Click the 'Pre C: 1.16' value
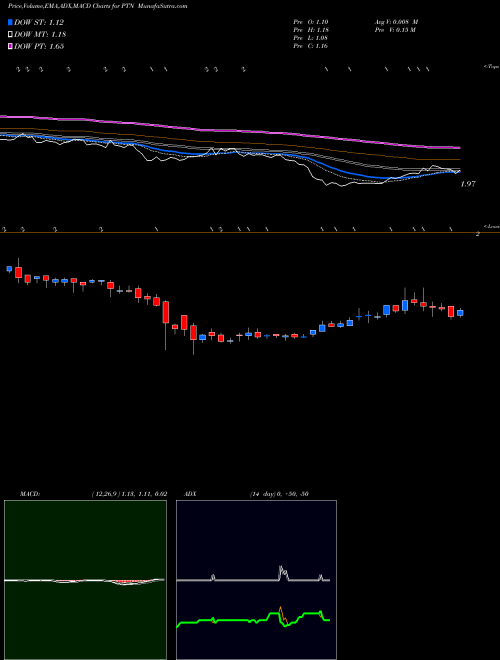This screenshot has height=660, width=500. (311, 46)
